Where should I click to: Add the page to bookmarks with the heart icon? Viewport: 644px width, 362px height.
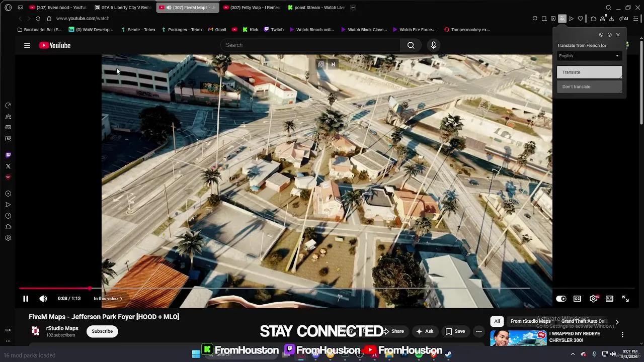pyautogui.click(x=580, y=19)
